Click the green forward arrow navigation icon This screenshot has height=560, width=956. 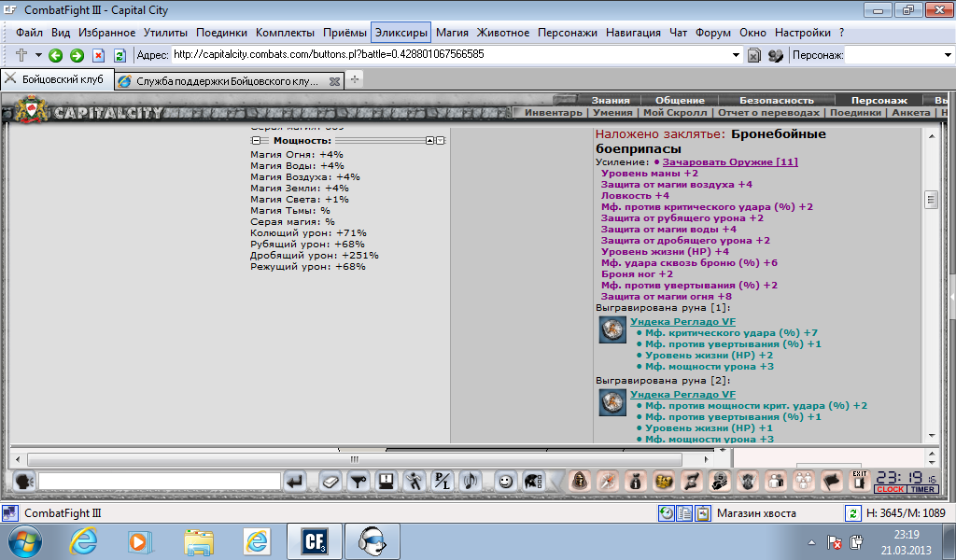(77, 55)
